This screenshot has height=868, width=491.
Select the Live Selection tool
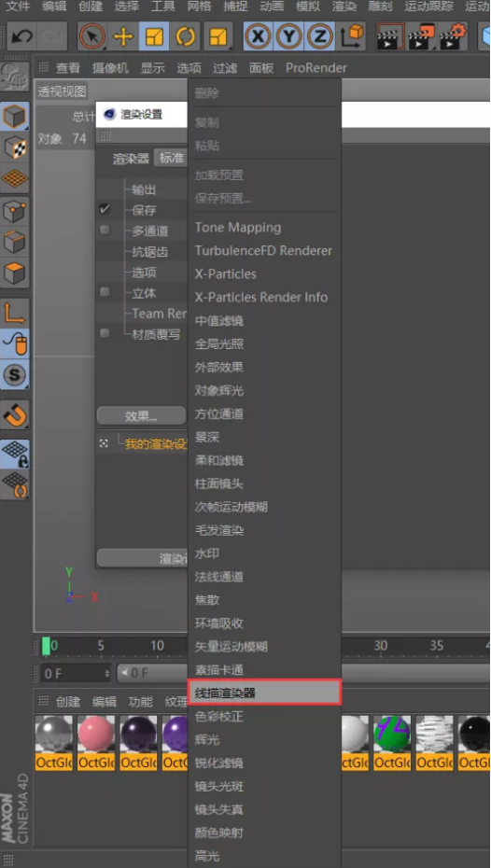pyautogui.click(x=92, y=36)
